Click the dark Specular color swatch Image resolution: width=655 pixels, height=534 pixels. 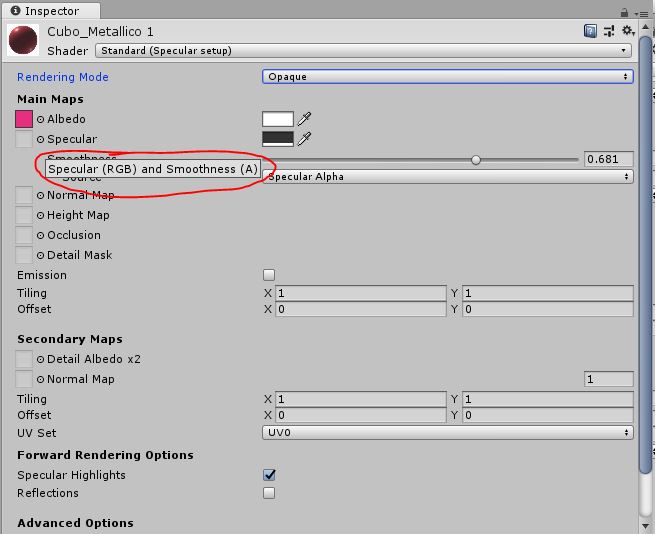coord(278,139)
